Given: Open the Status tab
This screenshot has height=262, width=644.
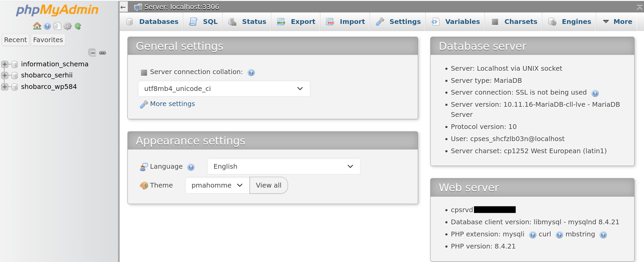Looking at the screenshot, I should pos(247,22).
